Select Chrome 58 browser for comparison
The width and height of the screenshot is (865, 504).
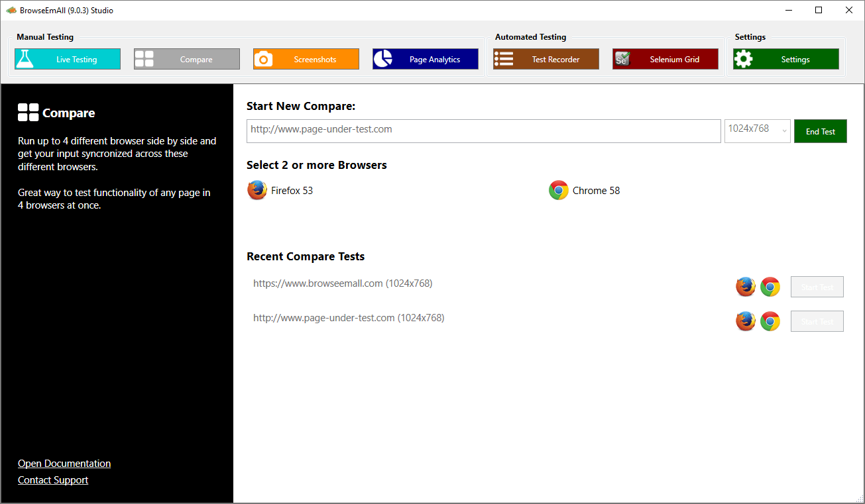coord(585,191)
